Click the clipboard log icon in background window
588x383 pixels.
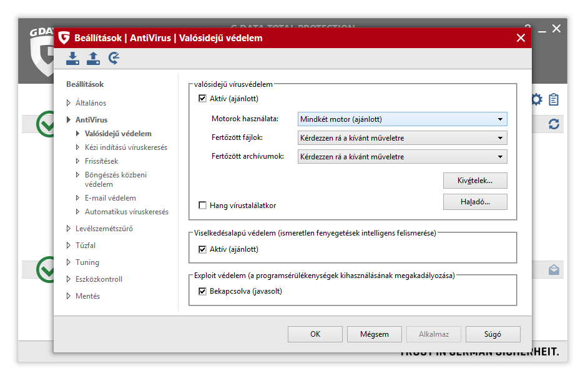554,99
